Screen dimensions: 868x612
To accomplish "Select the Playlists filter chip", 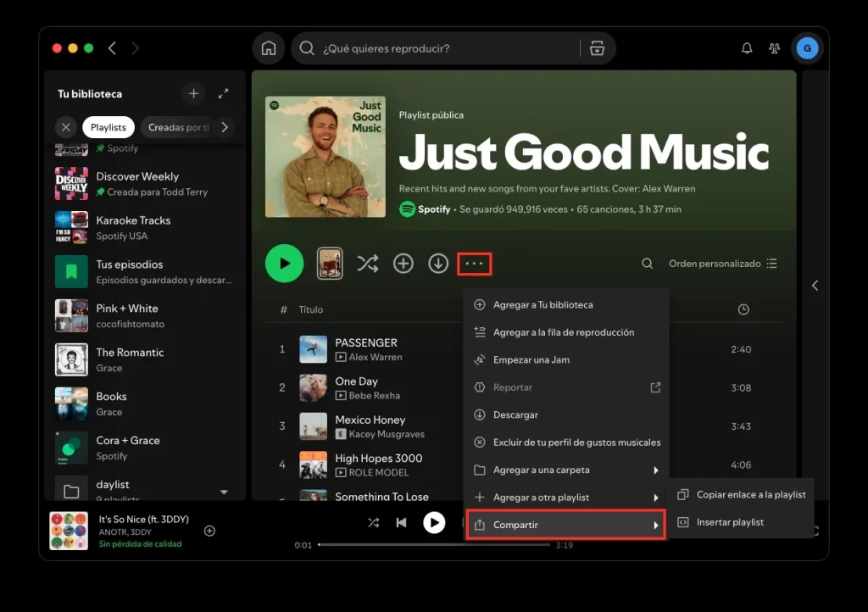I will coord(108,127).
